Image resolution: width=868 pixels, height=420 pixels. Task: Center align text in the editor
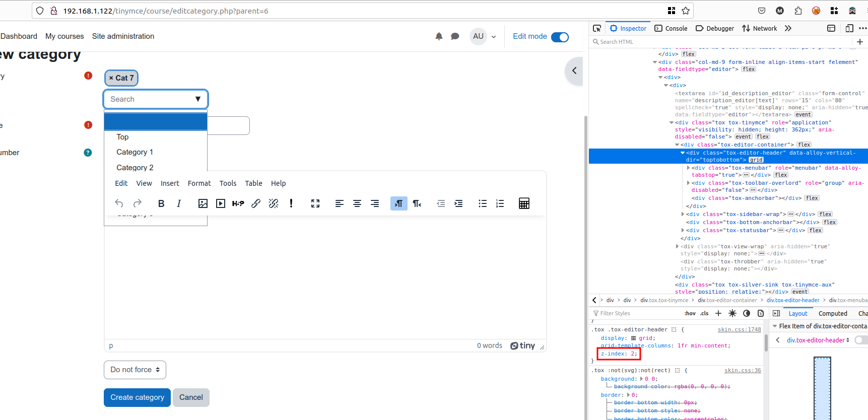point(357,203)
